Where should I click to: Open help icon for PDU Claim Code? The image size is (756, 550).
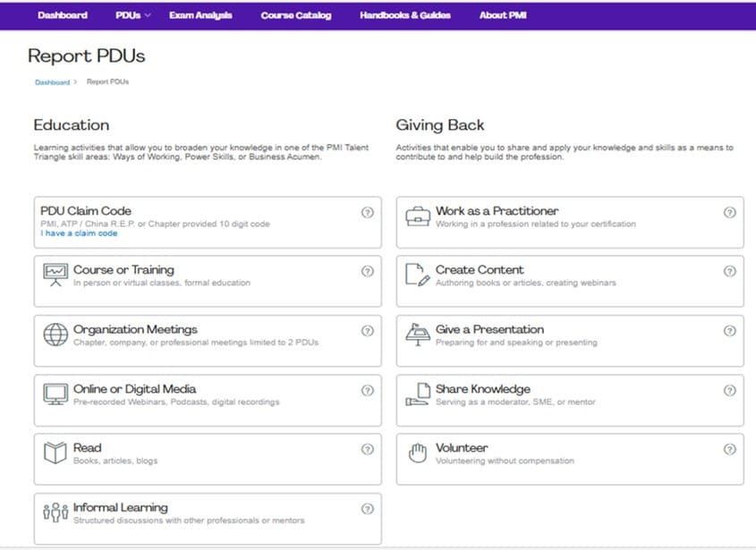[367, 213]
